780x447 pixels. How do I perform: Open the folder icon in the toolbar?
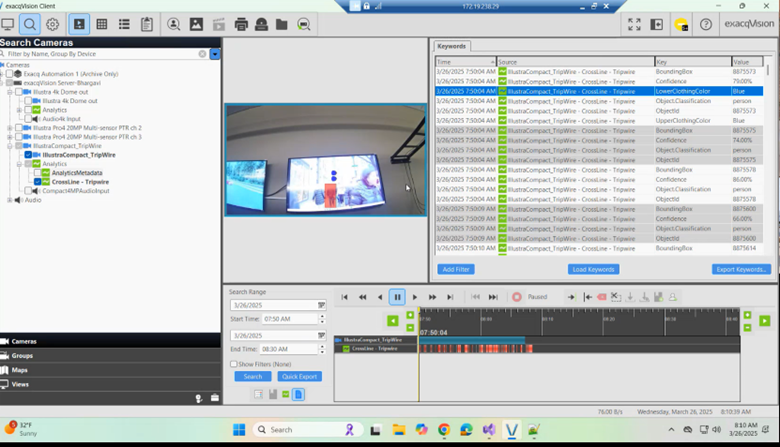tap(282, 24)
